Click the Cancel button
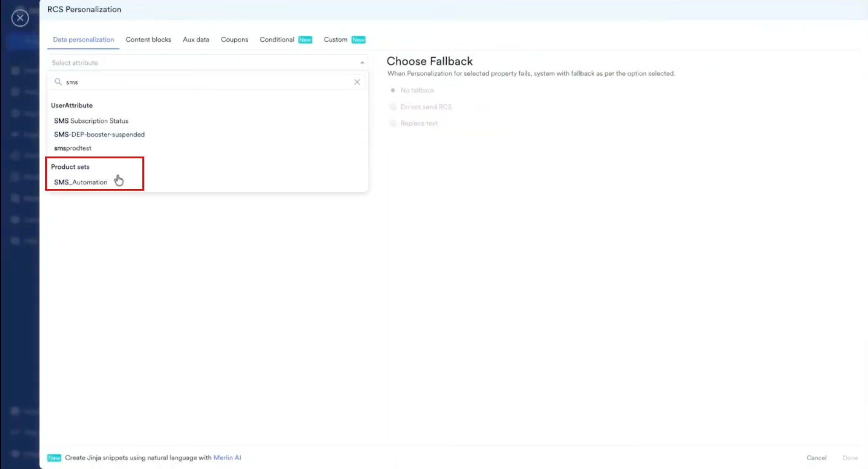 [x=816, y=458]
